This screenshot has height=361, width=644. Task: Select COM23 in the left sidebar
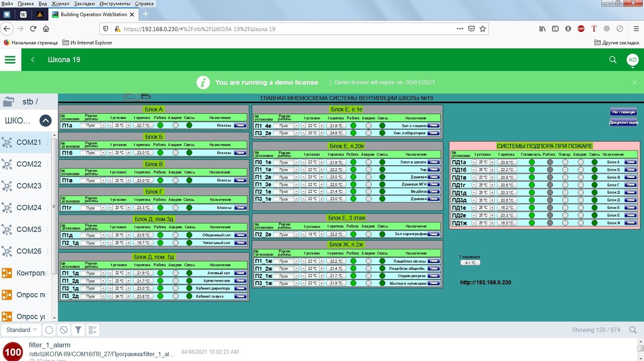(29, 186)
